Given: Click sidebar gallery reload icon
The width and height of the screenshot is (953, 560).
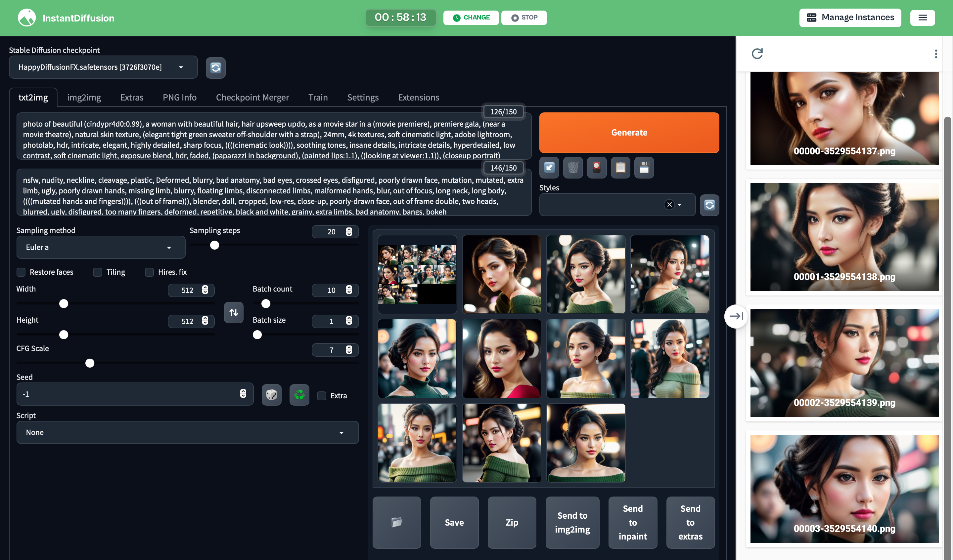Looking at the screenshot, I should 757,54.
